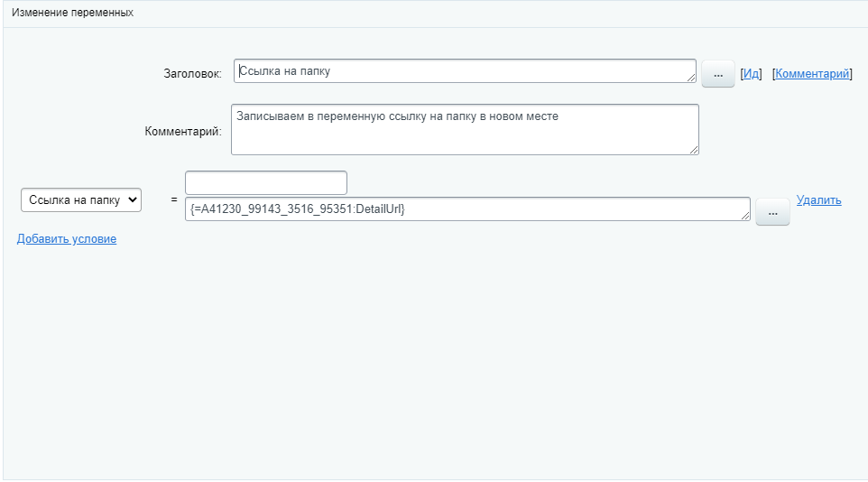This screenshot has width=868, height=482.
Task: Grab the resize handle of the comment textarea
Action: pyautogui.click(x=694, y=150)
